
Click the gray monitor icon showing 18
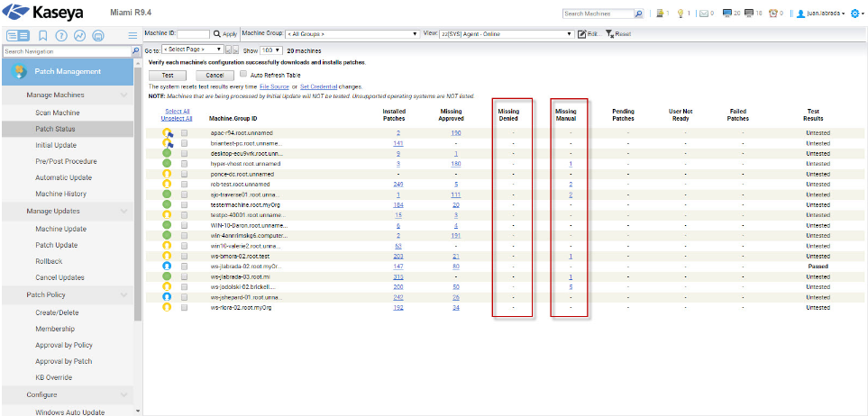[749, 14]
